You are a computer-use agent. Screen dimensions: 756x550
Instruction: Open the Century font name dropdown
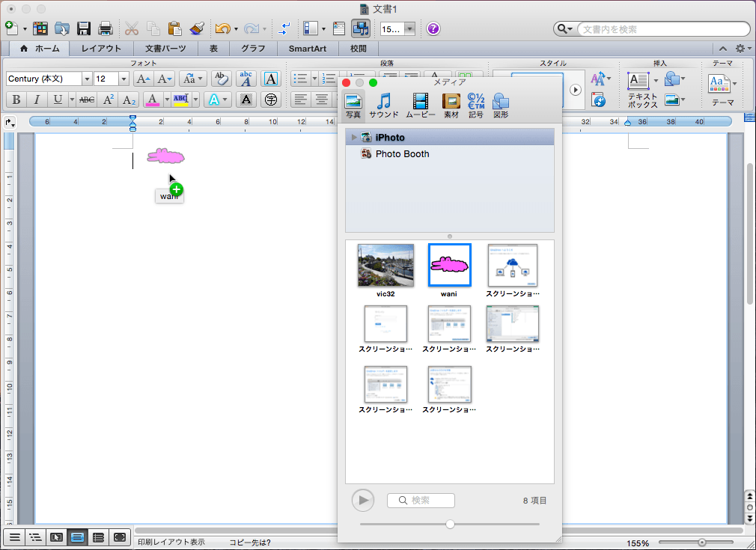coord(87,79)
